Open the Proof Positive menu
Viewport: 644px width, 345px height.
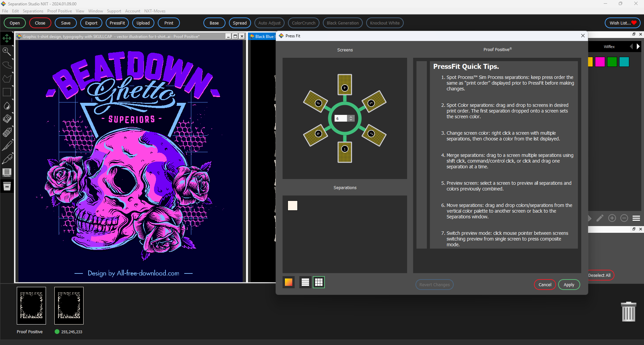tap(59, 11)
